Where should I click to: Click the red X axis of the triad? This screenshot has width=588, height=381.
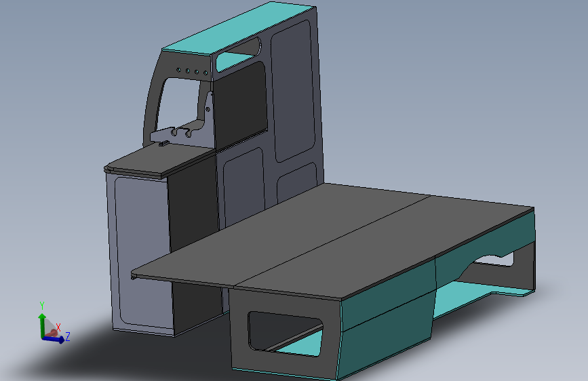coord(52,333)
